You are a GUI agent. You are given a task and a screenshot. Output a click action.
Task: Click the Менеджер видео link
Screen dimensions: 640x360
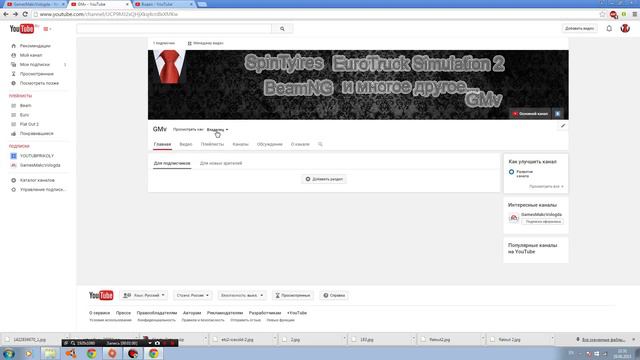pyautogui.click(x=205, y=43)
